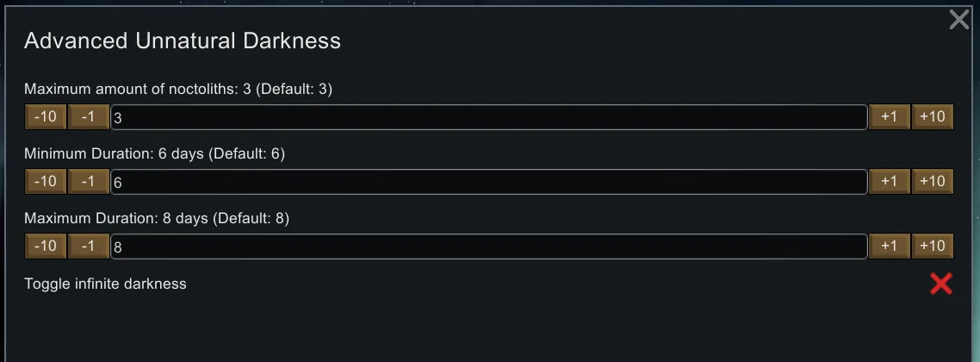Focus the Minimum Duration text box
This screenshot has width=980, height=362.
click(x=488, y=182)
